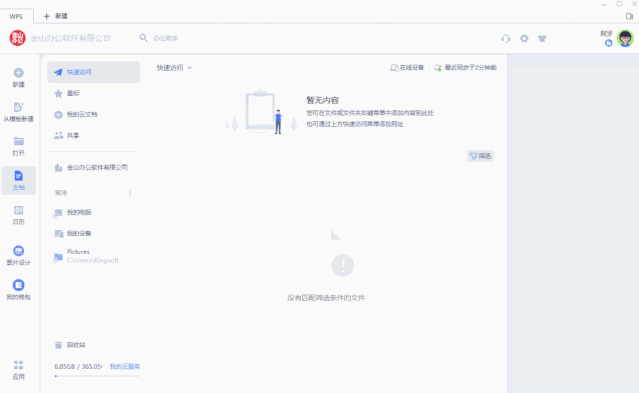Screen dimensions: 639x393
Task: Open the 我的云服务 link
Action: pos(125,367)
